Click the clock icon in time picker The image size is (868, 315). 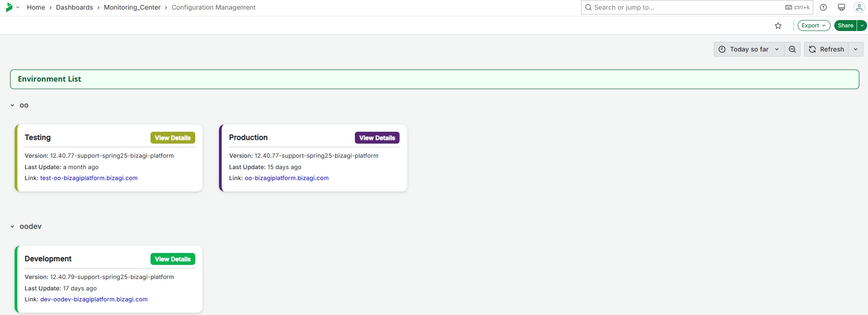(722, 49)
